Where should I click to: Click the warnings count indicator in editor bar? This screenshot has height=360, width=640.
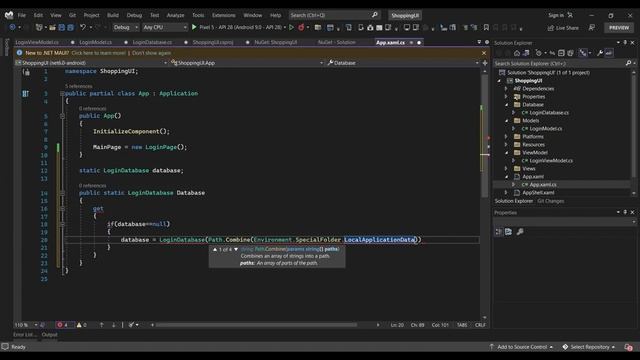click(x=82, y=325)
